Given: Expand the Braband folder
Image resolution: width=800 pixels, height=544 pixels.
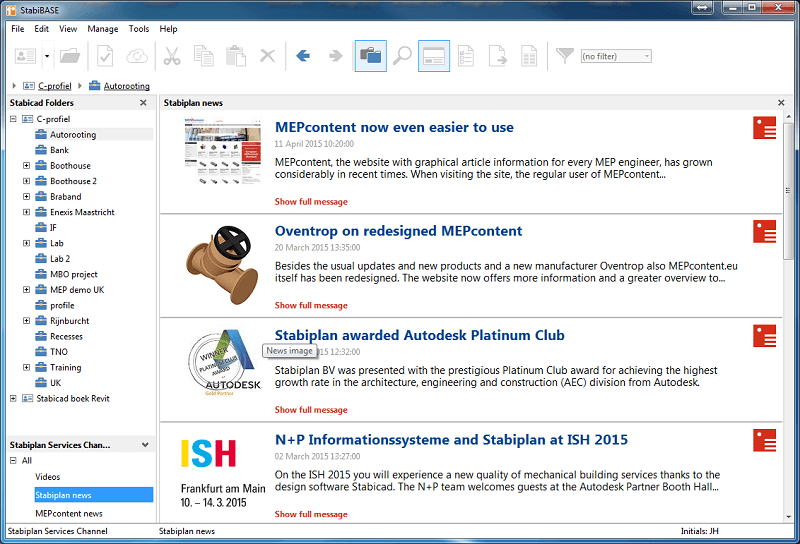Looking at the screenshot, I should [27, 196].
